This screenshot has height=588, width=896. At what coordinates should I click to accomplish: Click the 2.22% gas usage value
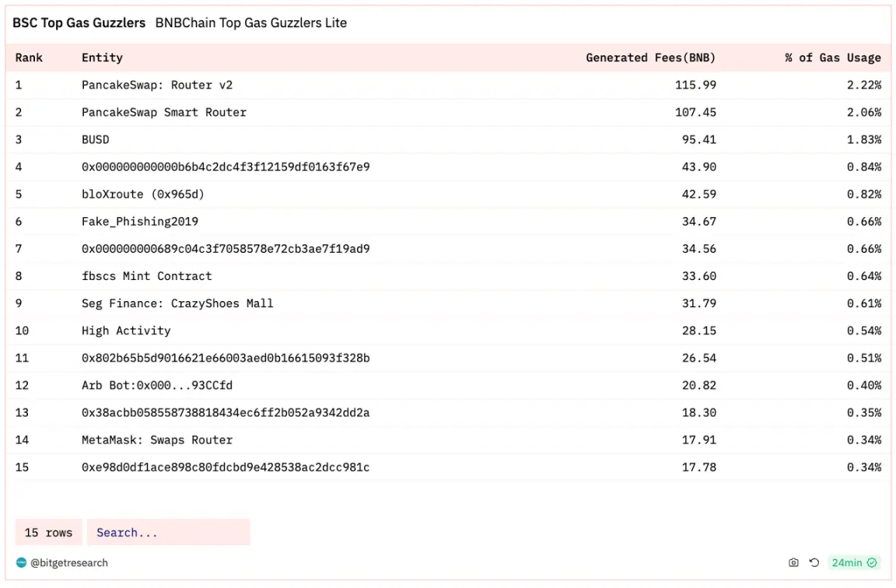point(864,85)
